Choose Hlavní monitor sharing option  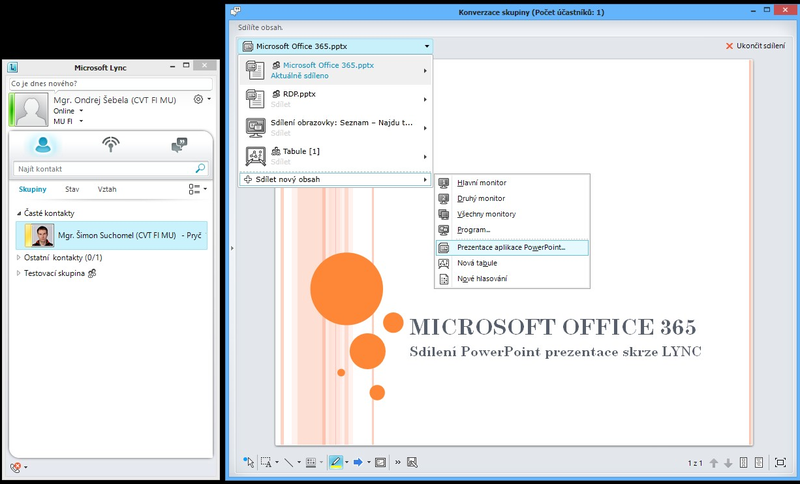(512, 183)
